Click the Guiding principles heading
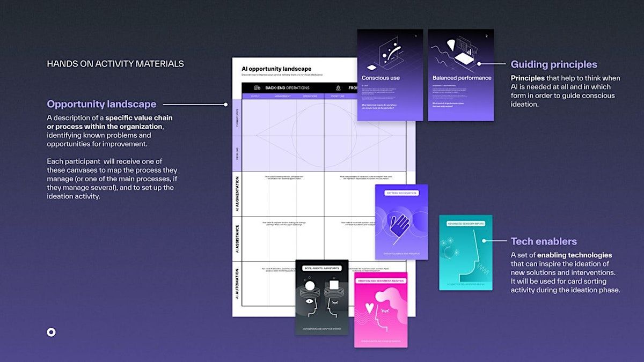The width and height of the screenshot is (644, 362). 554,64
